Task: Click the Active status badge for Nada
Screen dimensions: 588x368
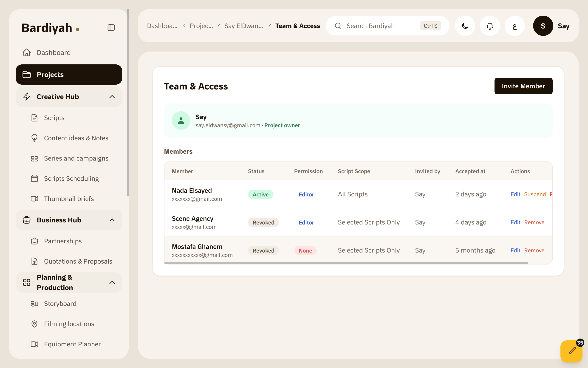Action: coord(260,194)
